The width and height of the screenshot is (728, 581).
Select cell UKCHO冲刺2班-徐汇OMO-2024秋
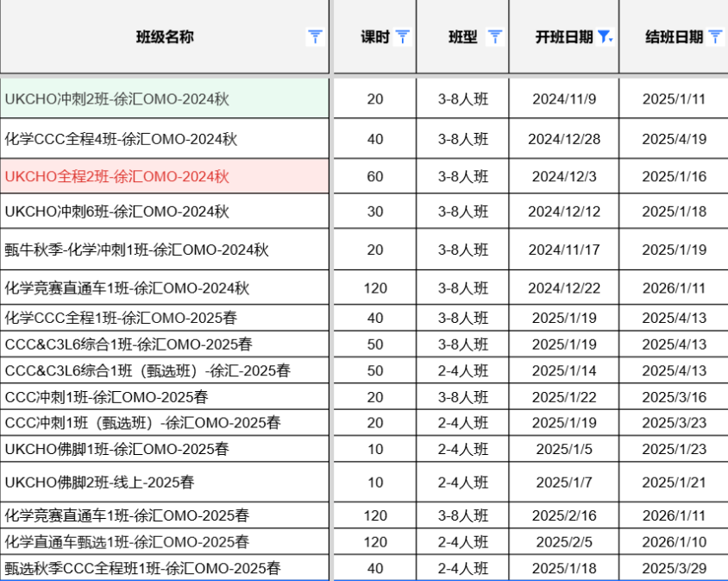click(x=165, y=98)
